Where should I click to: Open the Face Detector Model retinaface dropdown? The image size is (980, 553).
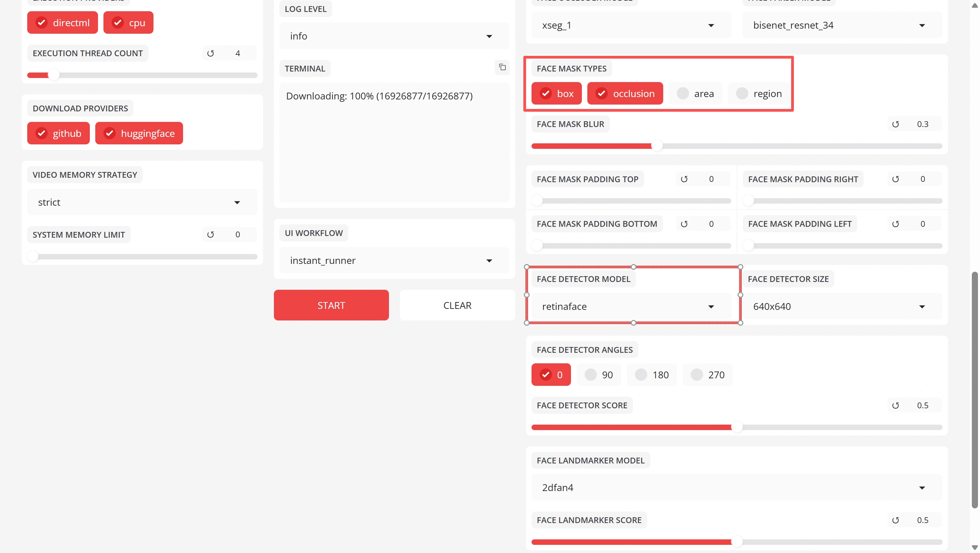tap(631, 306)
